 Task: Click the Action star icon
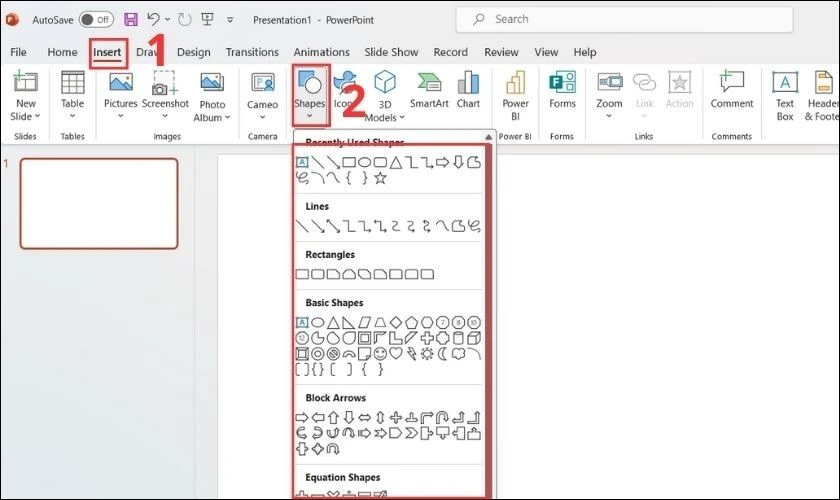pyautogui.click(x=679, y=83)
